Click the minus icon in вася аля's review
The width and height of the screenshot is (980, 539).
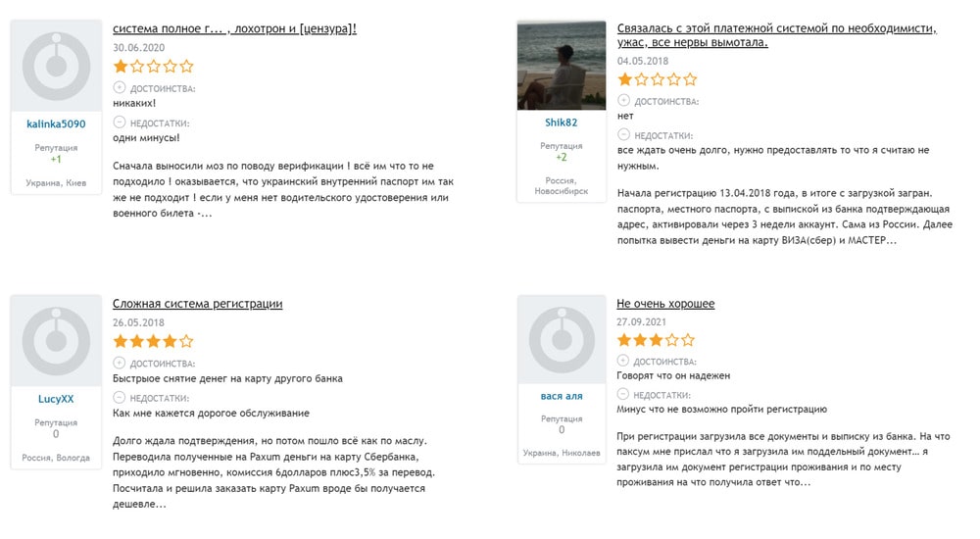pyautogui.click(x=623, y=395)
